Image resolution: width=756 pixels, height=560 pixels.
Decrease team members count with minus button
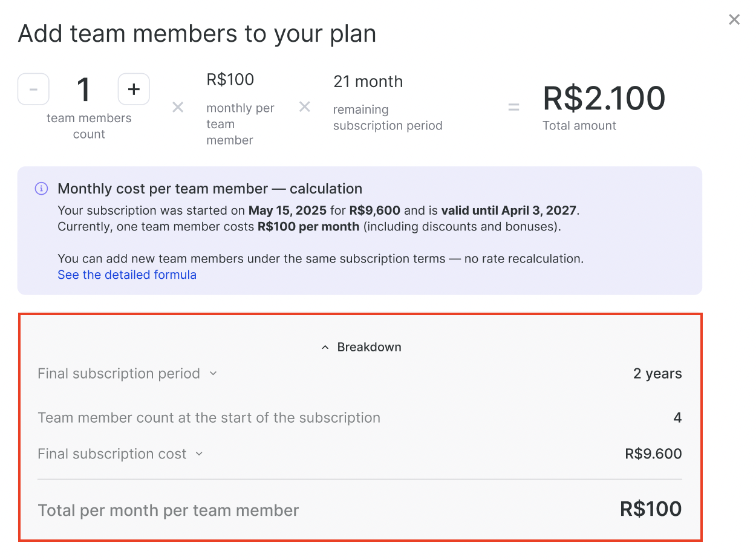pyautogui.click(x=33, y=90)
